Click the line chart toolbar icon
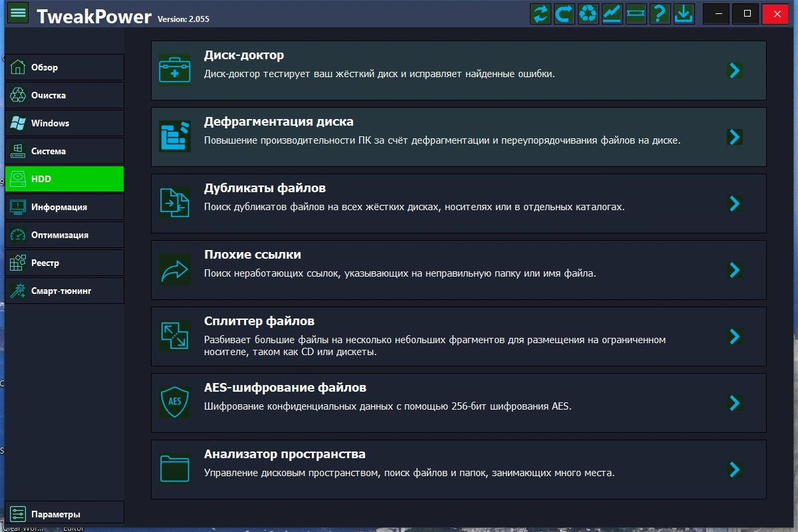The image size is (798, 532). pos(612,14)
